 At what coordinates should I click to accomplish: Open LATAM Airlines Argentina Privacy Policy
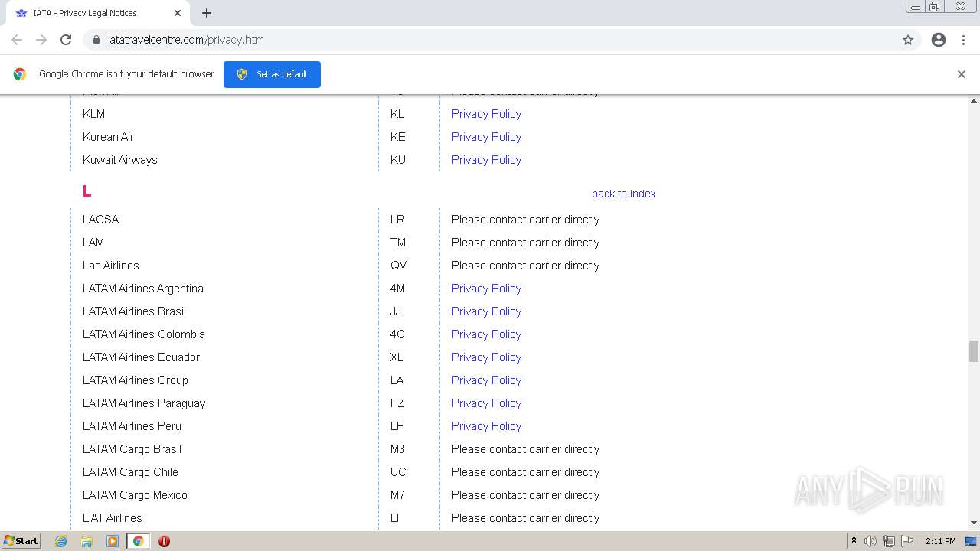(486, 289)
